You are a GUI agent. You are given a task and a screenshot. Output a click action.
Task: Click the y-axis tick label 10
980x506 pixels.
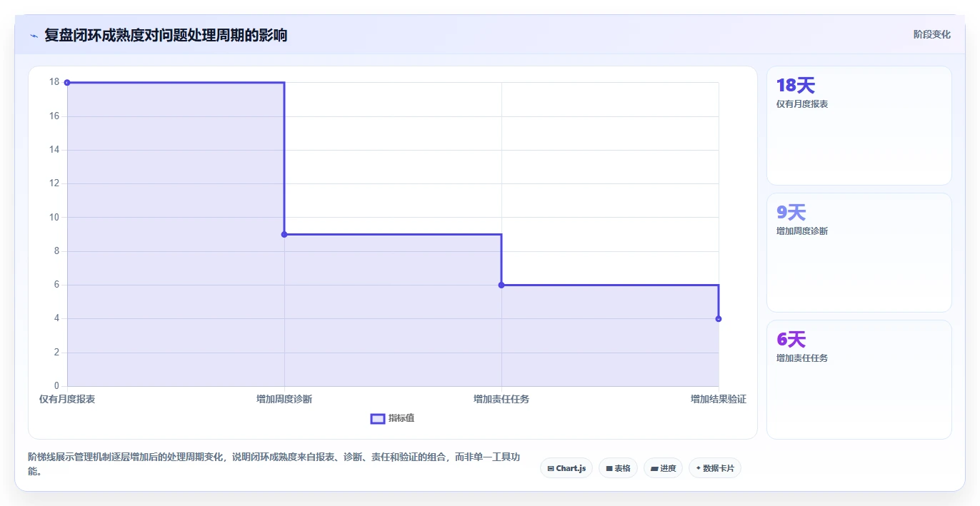54,217
